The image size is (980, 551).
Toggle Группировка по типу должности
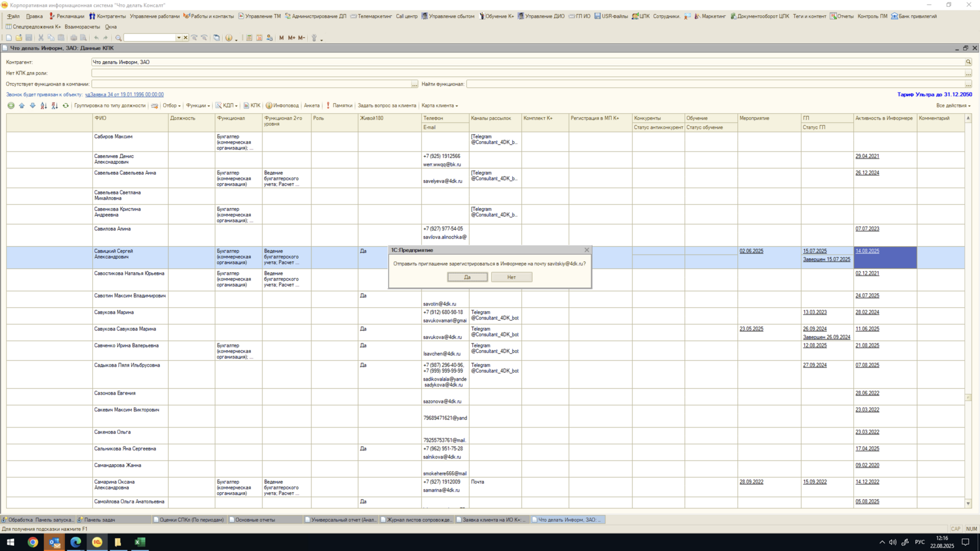point(110,106)
